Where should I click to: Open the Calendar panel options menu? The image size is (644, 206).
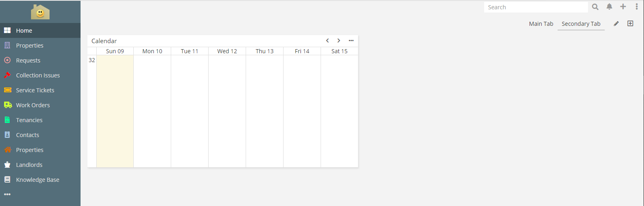[x=351, y=41]
